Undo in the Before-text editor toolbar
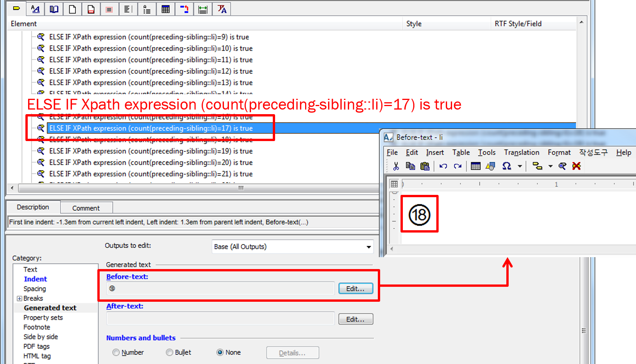 (x=443, y=166)
